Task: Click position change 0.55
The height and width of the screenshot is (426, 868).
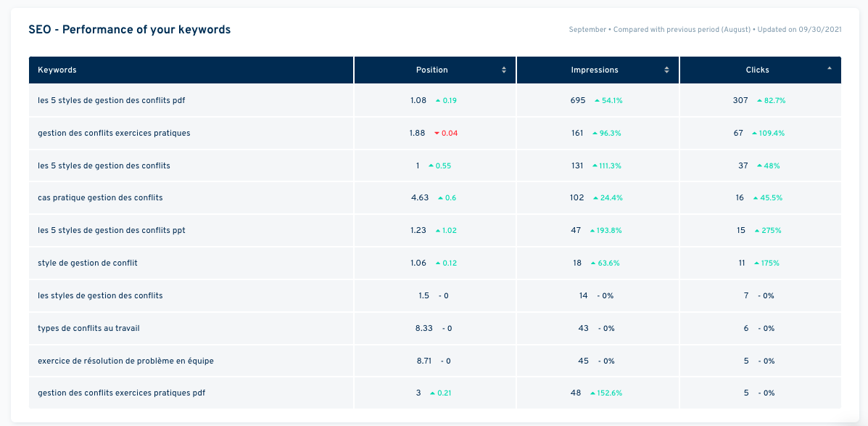Action: click(x=439, y=166)
